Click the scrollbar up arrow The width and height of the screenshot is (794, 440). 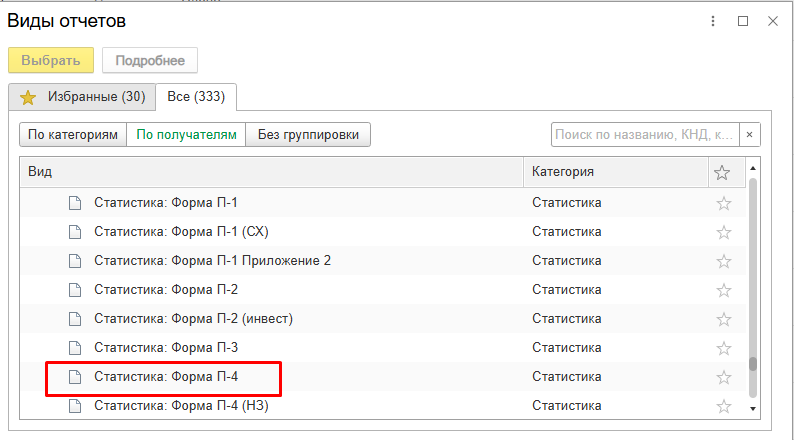753,168
